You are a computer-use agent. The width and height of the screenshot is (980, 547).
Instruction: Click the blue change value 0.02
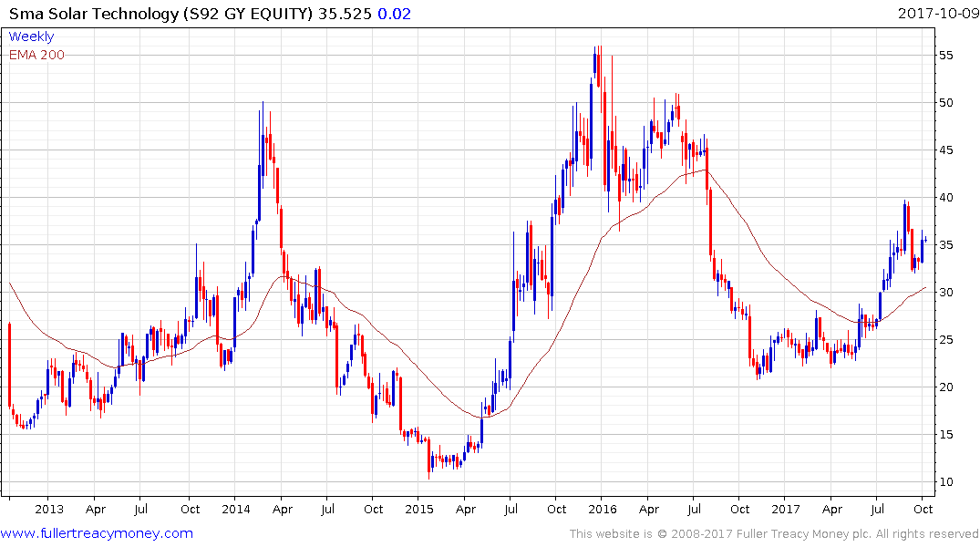(395, 14)
